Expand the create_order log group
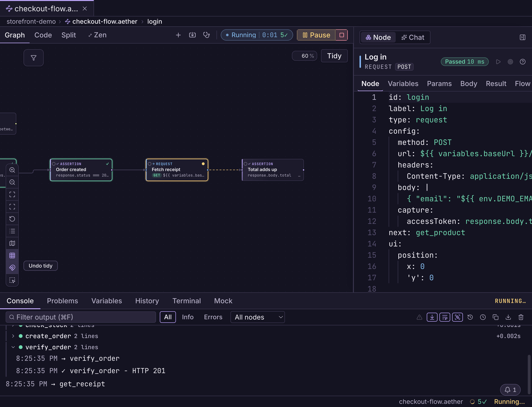The image size is (532, 407). (x=13, y=336)
